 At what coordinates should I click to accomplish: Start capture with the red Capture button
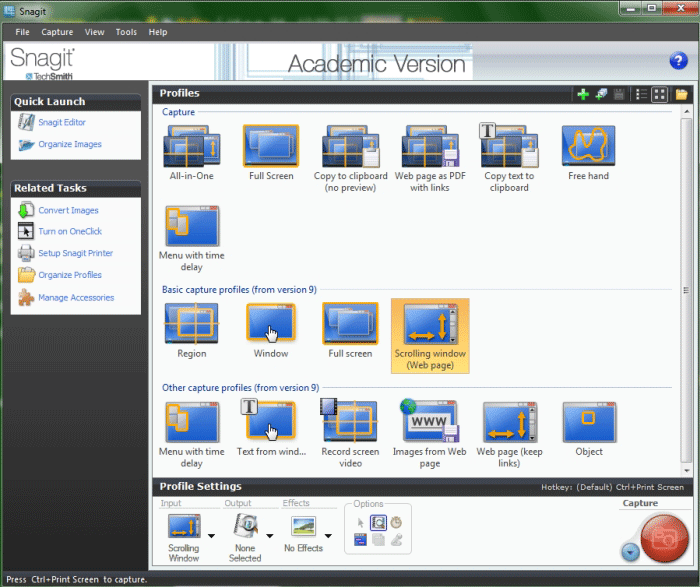coord(664,538)
